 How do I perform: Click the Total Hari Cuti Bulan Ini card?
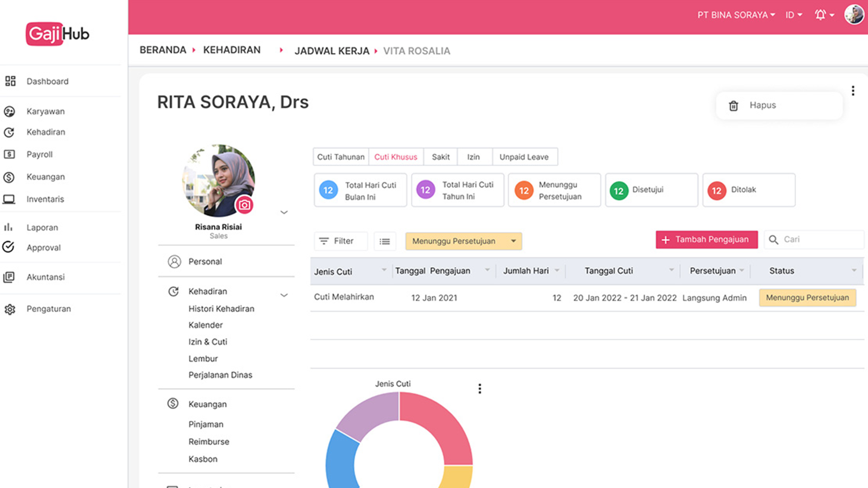point(360,190)
